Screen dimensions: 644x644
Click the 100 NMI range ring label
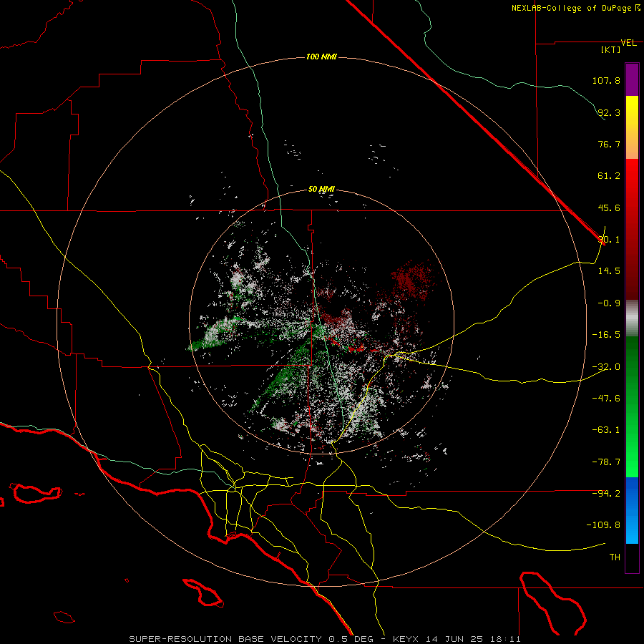tap(321, 57)
